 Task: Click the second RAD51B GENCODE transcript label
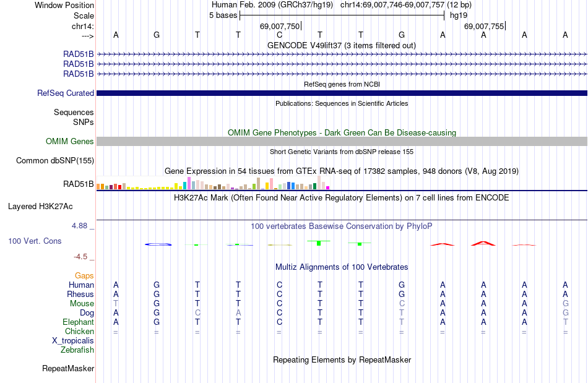coord(79,64)
